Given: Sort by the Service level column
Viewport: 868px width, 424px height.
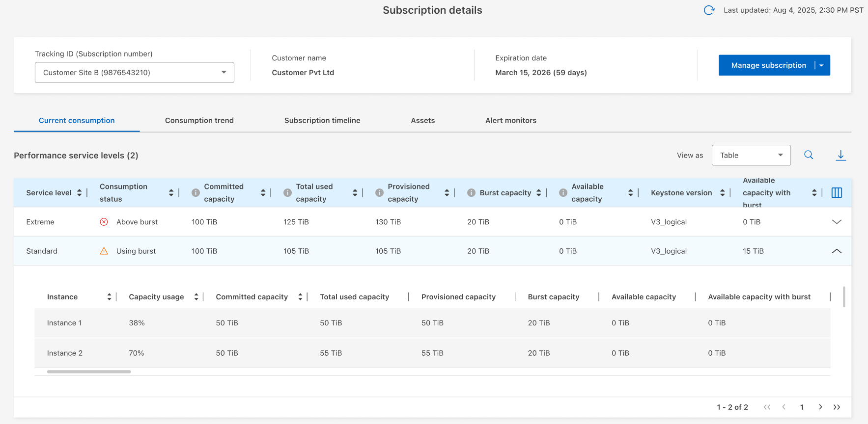Looking at the screenshot, I should click(80, 193).
